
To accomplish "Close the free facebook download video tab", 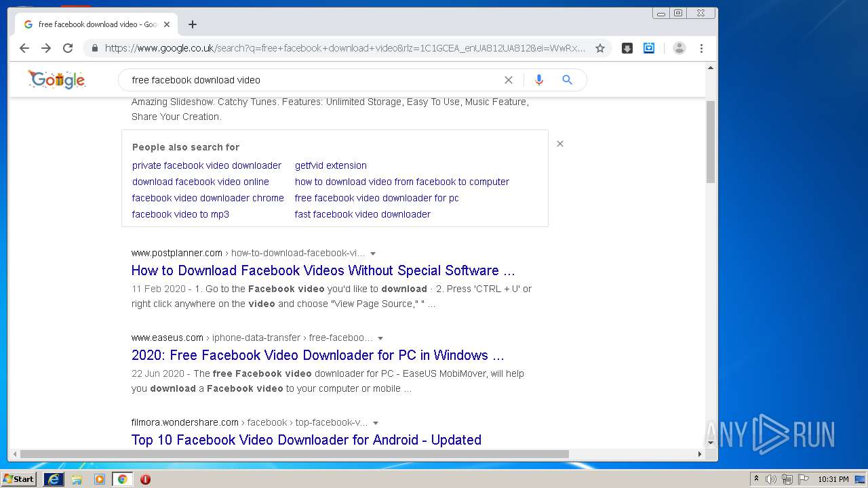I will click(167, 24).
